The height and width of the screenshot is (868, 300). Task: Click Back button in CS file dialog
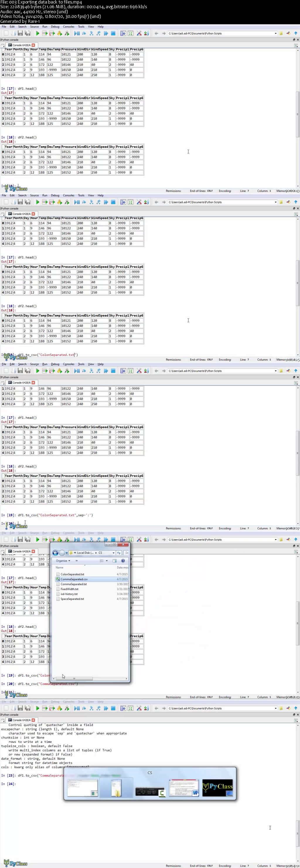55,552
